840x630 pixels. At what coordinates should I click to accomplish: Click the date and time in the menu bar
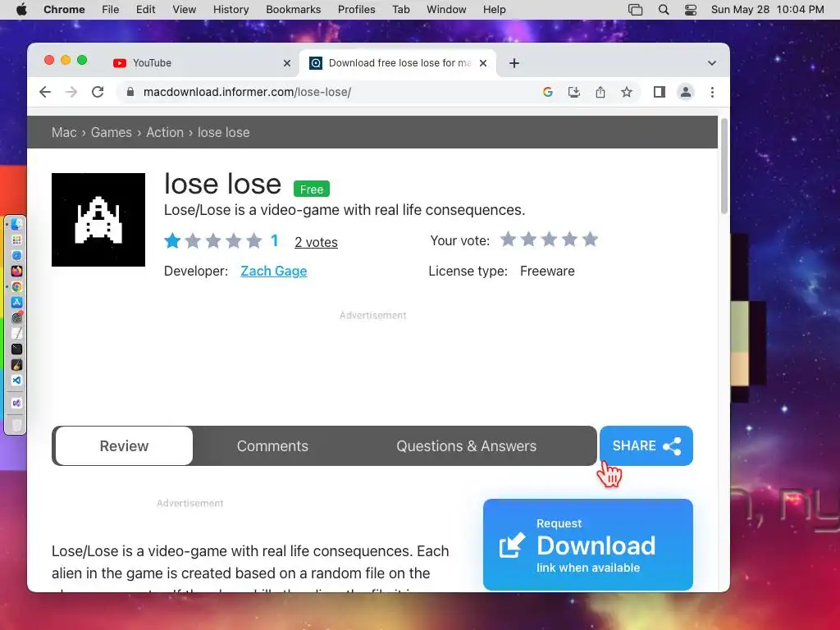point(767,10)
